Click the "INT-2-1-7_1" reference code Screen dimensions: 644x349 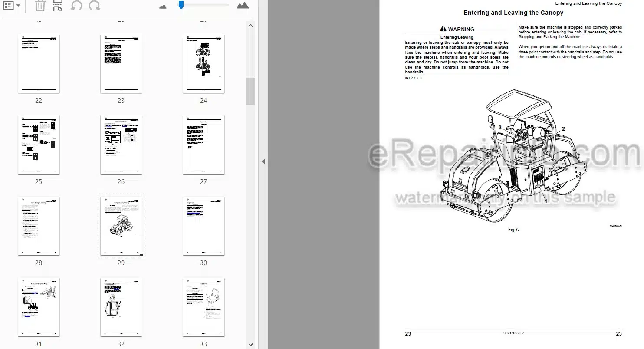coord(414,78)
